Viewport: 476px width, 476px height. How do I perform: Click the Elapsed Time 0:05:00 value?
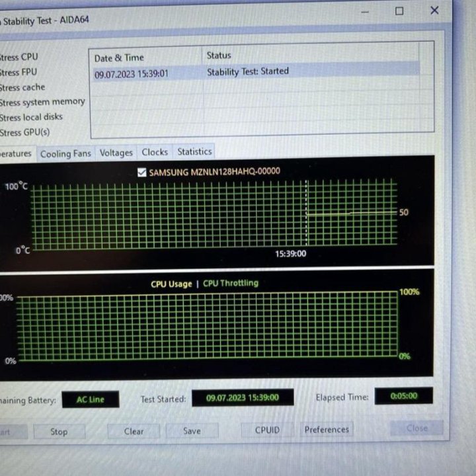[x=404, y=396]
